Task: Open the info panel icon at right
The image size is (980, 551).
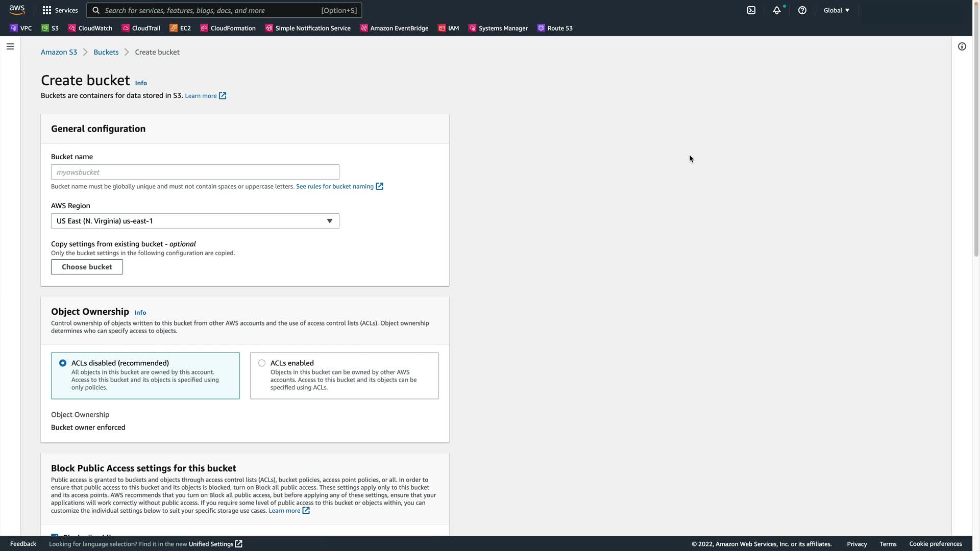Action: click(962, 46)
